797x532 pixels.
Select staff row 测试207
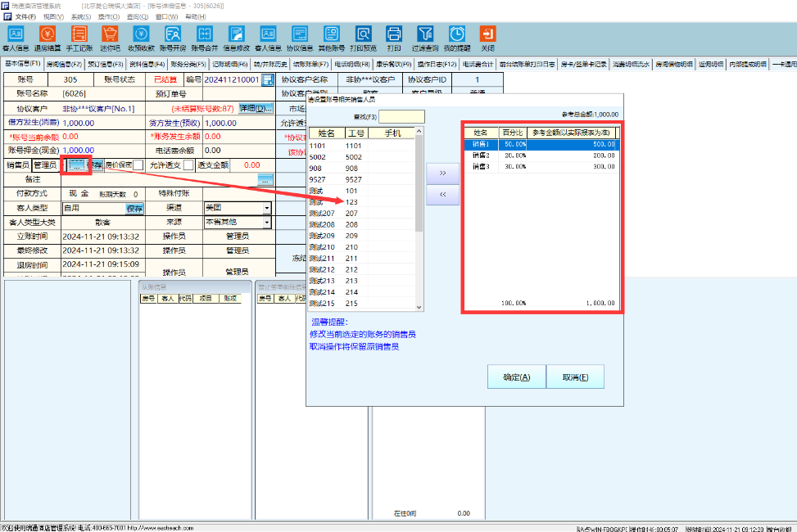[362, 214]
